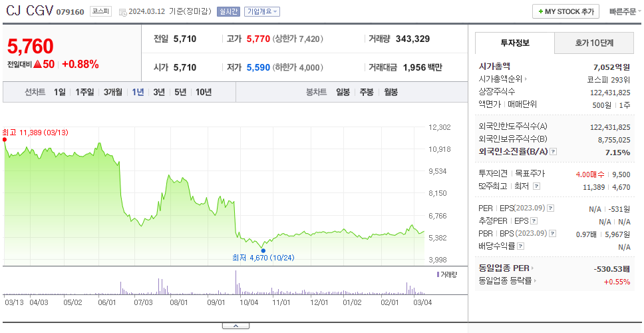Click the 거래대금 1,956 백만 value
This screenshot has width=644, height=333.
422,67
